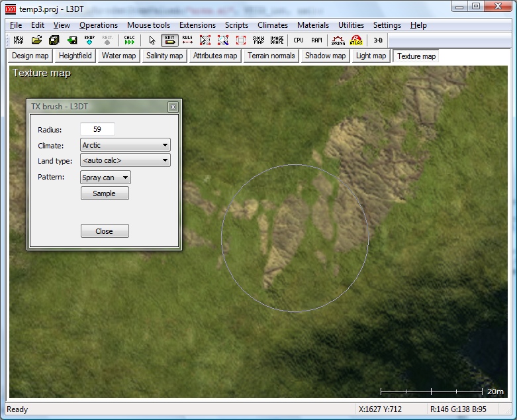Viewport: 517px width, 420px height.
Task: Select the arrow pointer tool
Action: [x=152, y=40]
